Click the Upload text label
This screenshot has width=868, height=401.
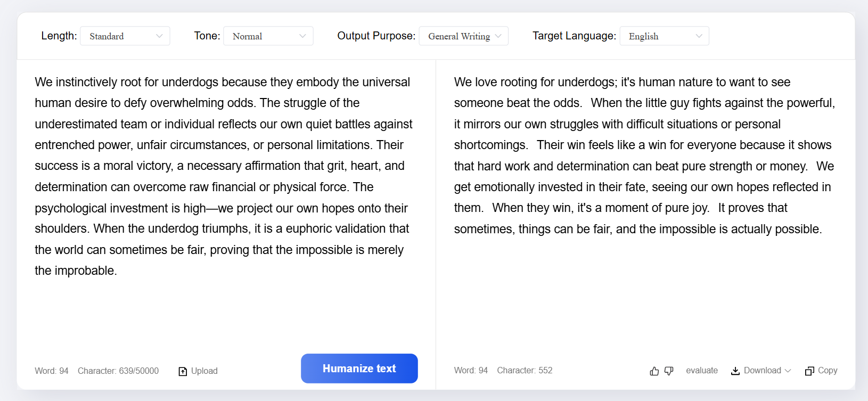point(204,371)
